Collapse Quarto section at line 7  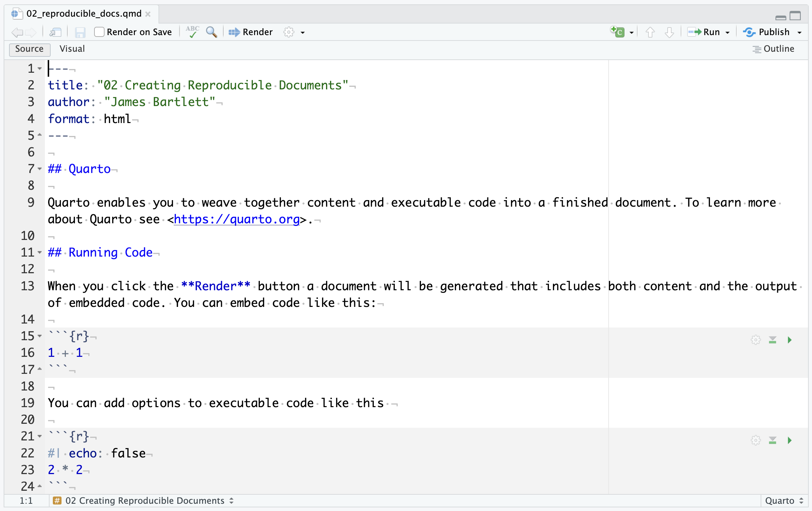click(x=40, y=169)
